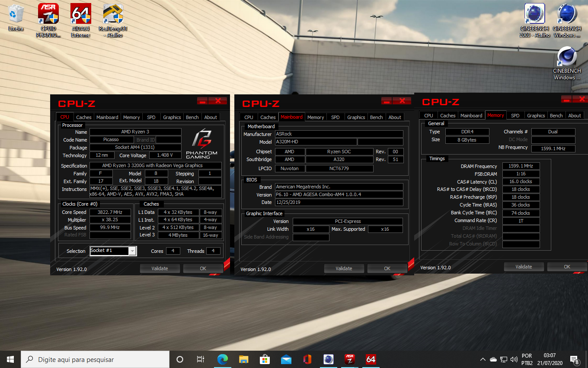The image size is (588, 368).
Task: Click Bank Cycle Time 74 clocks value
Action: point(521,213)
